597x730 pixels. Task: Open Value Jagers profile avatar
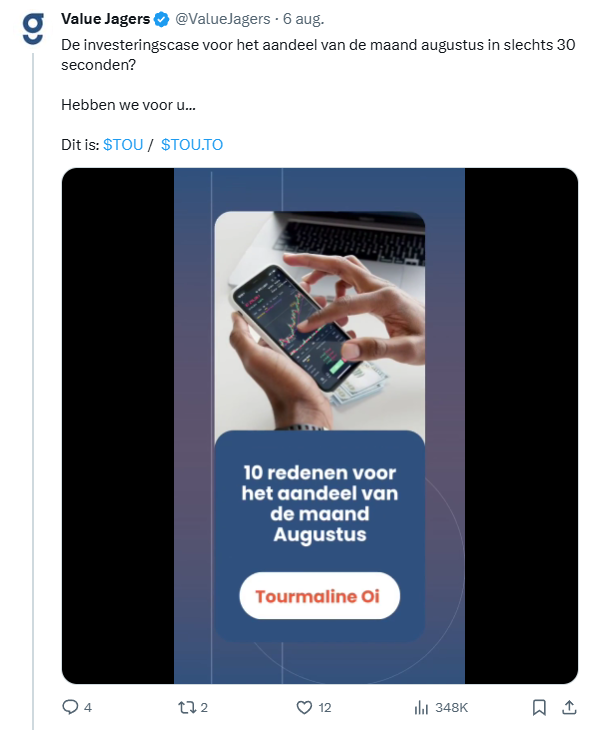(33, 29)
